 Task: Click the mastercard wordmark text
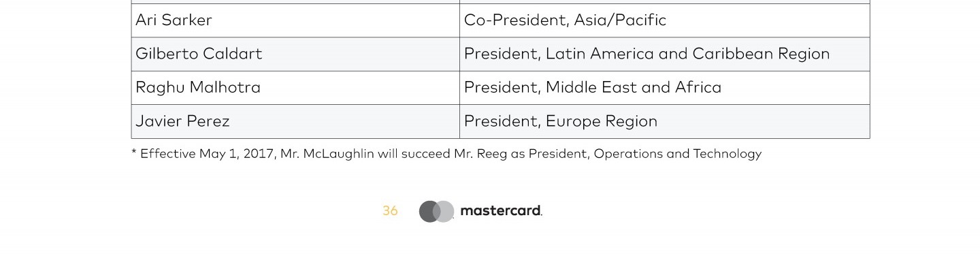[501, 211]
